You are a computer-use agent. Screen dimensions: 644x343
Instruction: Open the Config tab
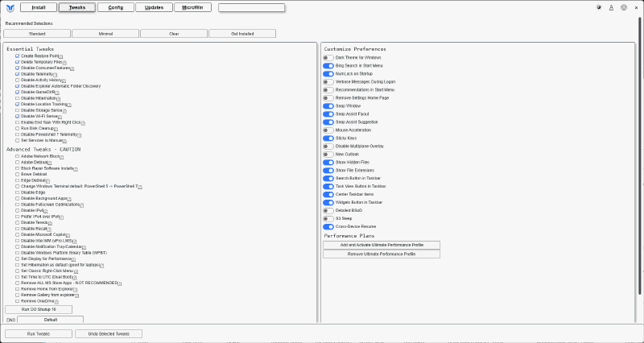point(116,7)
